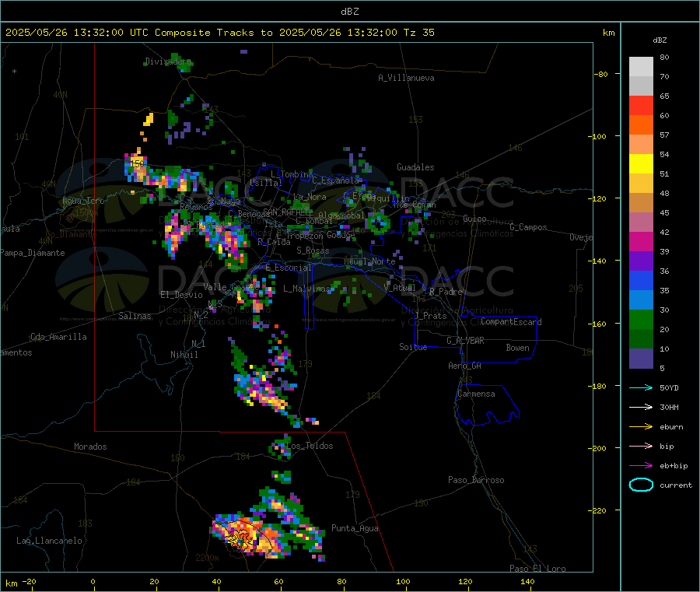The image size is (700, 592).
Task: Click the yellow eburn arrow legend icon
Action: click(641, 426)
